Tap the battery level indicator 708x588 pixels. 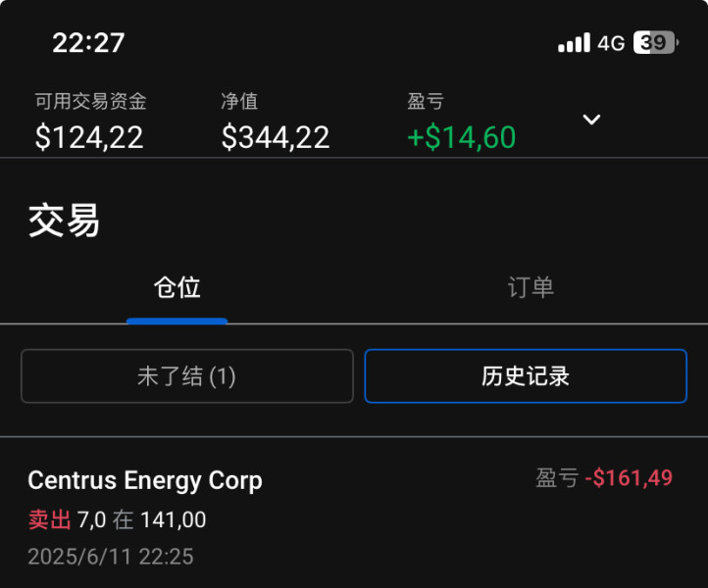[656, 43]
